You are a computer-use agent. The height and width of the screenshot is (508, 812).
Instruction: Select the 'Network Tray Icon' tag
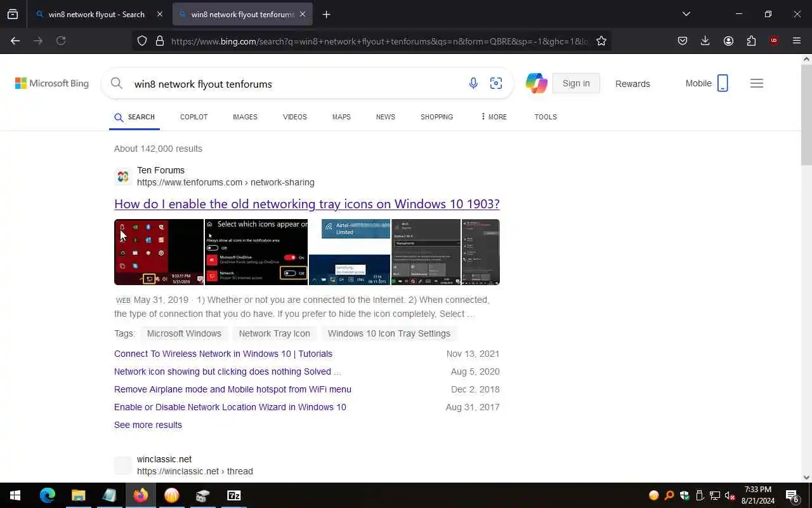tap(275, 333)
